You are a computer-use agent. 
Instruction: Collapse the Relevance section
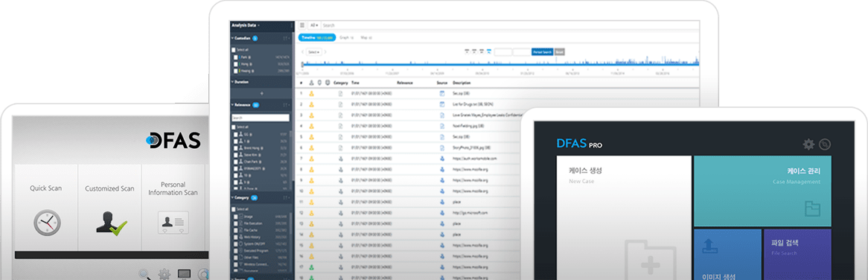pyautogui.click(x=232, y=104)
